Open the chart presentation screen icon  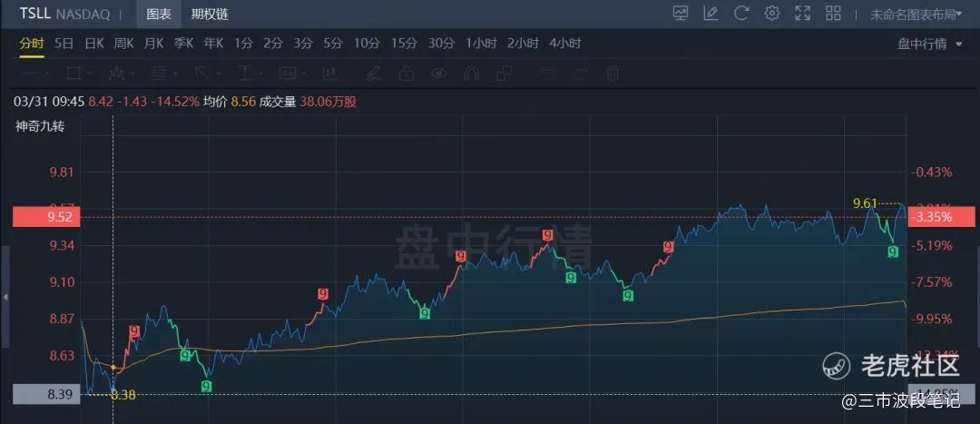tap(681, 13)
